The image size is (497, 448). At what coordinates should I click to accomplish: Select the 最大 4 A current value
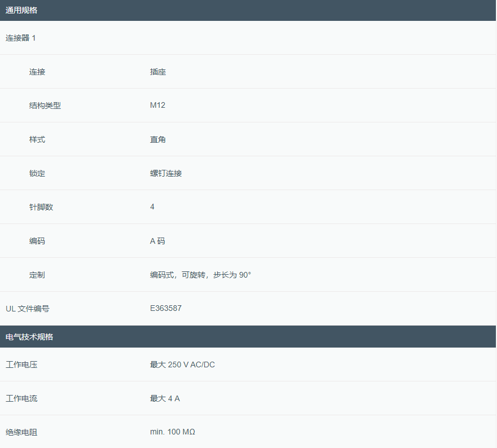[165, 398]
